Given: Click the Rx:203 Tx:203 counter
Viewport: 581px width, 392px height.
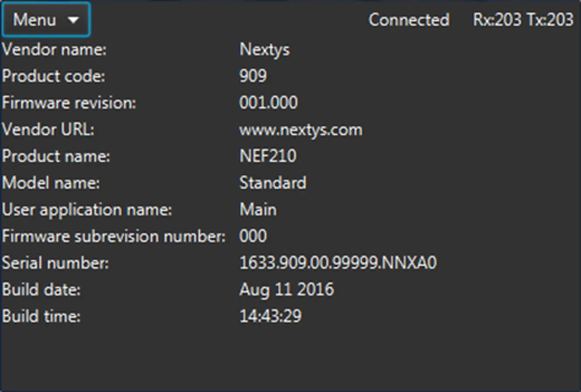Looking at the screenshot, I should (x=523, y=20).
